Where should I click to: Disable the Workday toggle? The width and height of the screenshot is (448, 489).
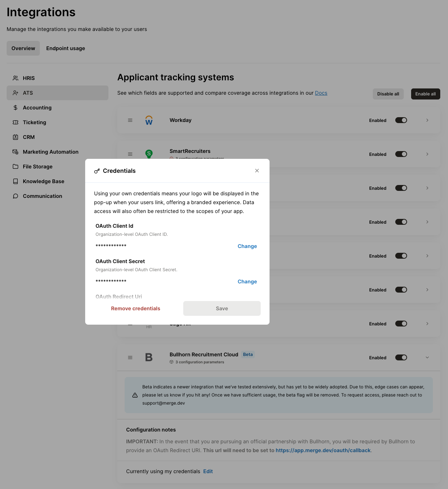coord(401,120)
